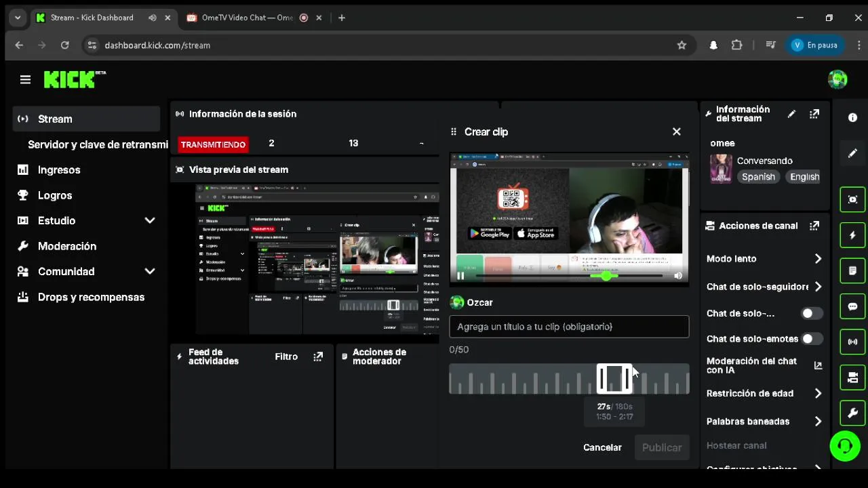Viewport: 868px width, 488px height.
Task: Click the stream preview thumbnail
Action: (x=317, y=259)
